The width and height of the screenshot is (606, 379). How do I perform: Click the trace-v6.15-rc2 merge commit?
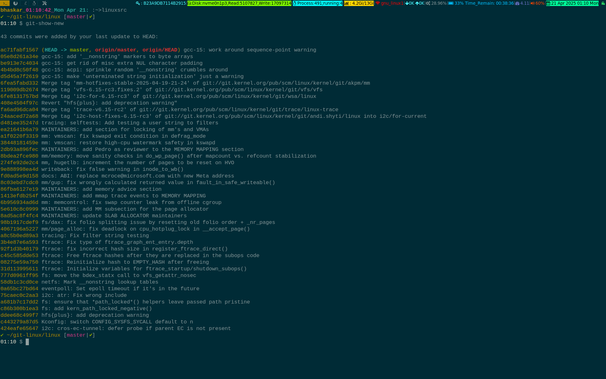point(169,109)
